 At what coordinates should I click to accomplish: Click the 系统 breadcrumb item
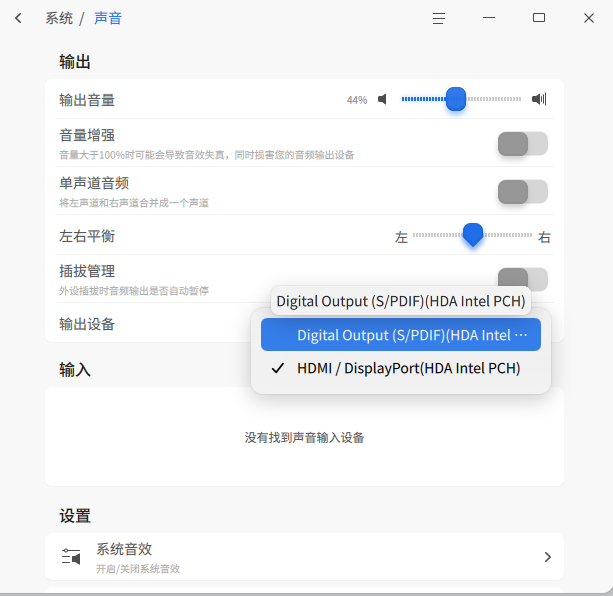tap(59, 18)
